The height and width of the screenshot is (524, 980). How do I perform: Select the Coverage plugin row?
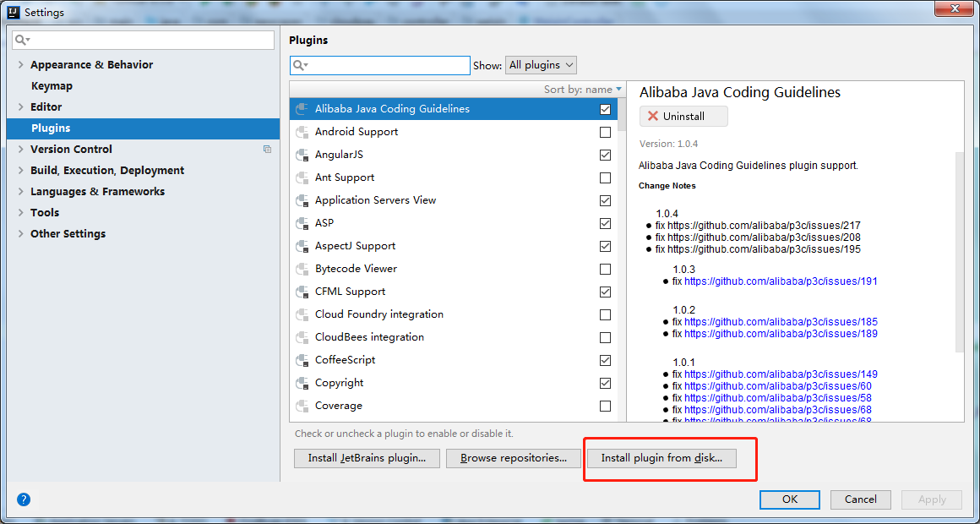tap(454, 406)
